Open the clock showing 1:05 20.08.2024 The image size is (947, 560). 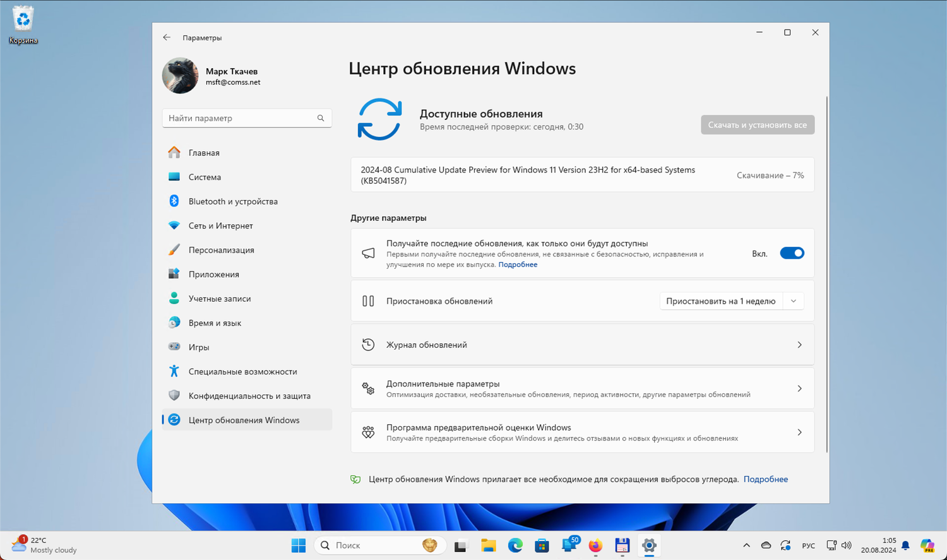pos(879,545)
